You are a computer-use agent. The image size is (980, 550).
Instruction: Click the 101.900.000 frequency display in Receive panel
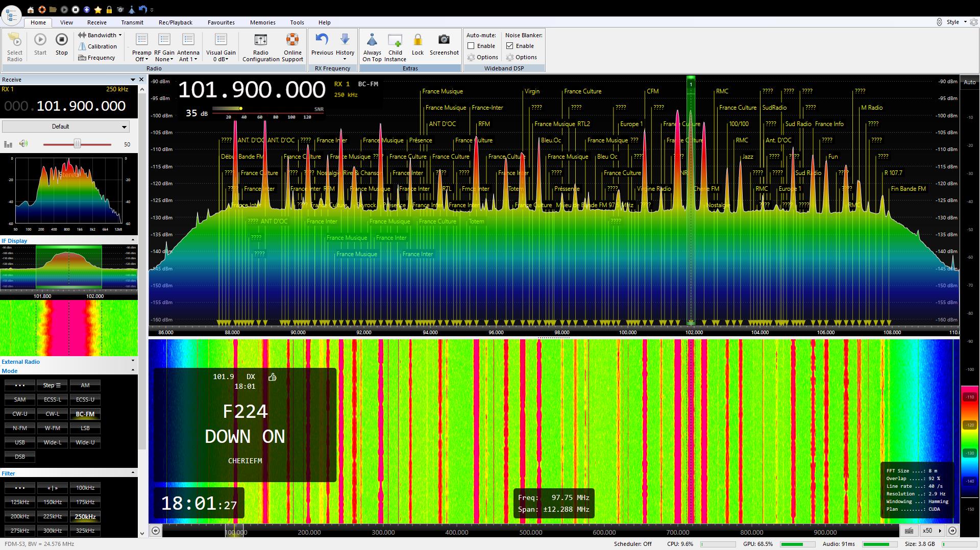pyautogui.click(x=81, y=106)
